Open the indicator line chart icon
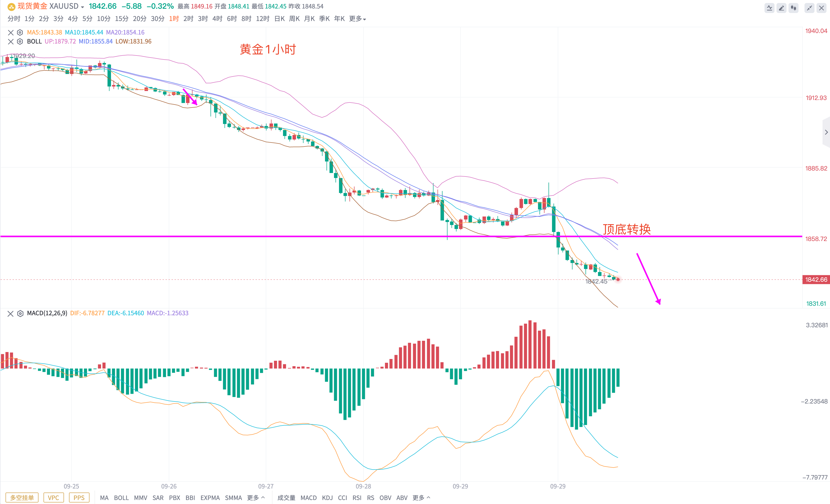 coord(769,8)
